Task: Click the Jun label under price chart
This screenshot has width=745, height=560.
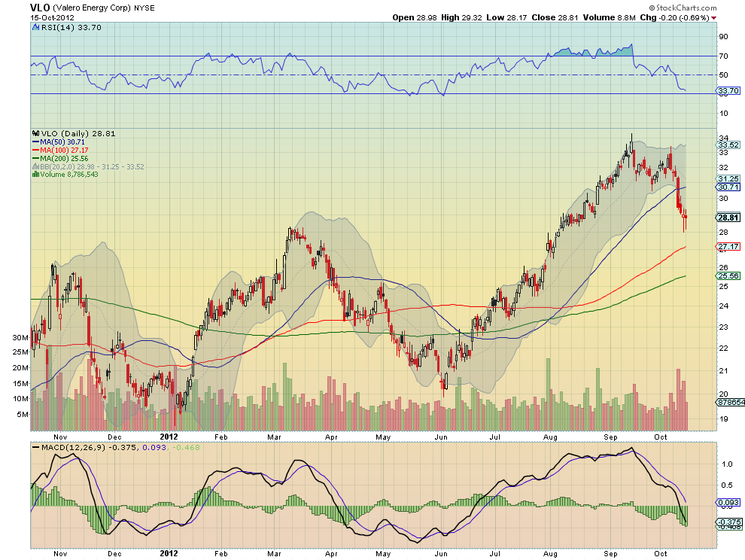Action: tap(441, 437)
